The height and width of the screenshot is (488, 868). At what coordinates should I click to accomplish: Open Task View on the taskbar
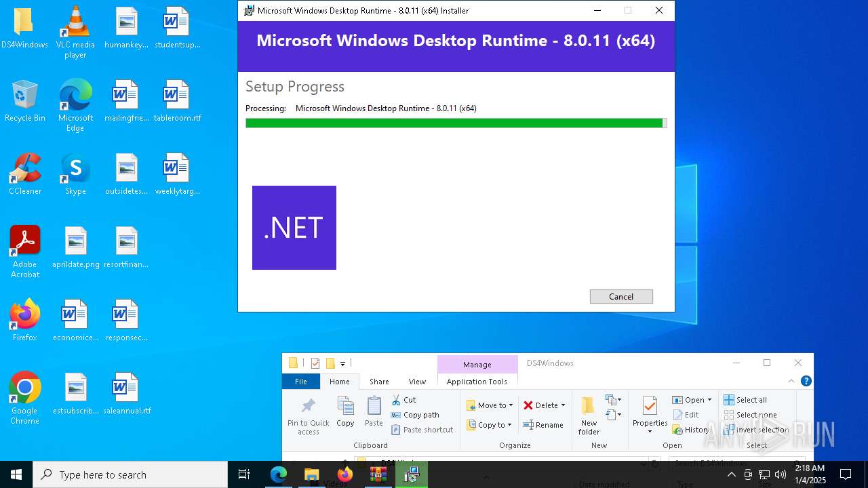(244, 474)
